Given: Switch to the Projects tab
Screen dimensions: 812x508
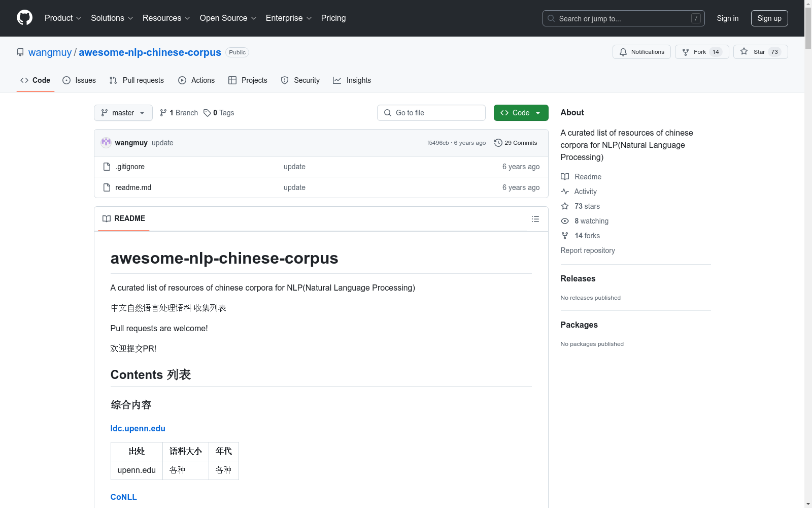Looking at the screenshot, I should click(248, 80).
